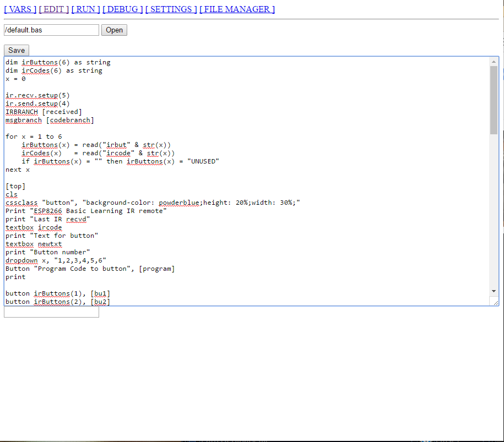The width and height of the screenshot is (504, 442).
Task: Click the line 'textbox newtxt'
Action: (34, 244)
